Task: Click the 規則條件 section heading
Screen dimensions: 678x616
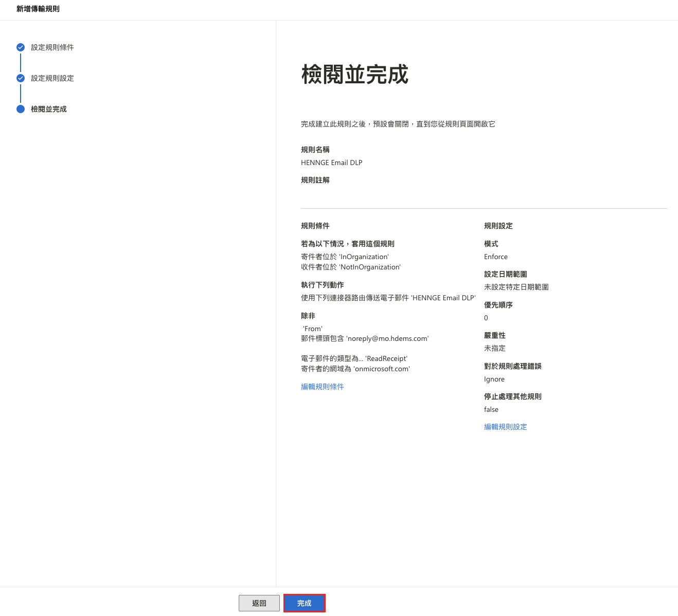Action: click(315, 226)
